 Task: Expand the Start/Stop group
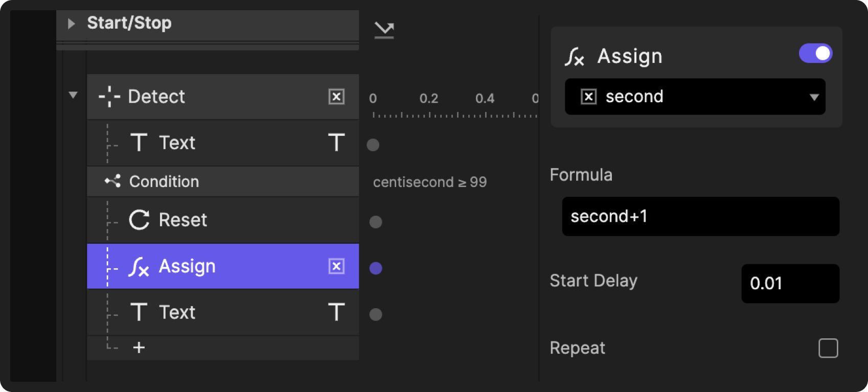[72, 24]
